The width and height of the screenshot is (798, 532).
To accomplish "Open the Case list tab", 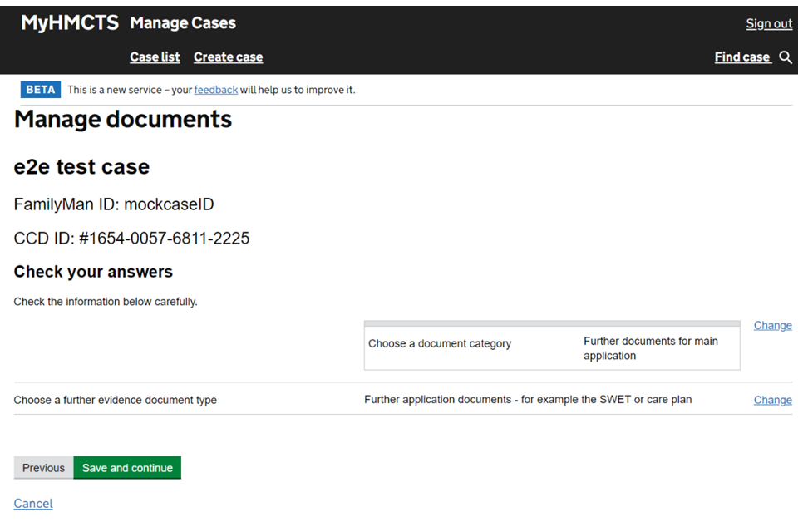I will tap(155, 57).
